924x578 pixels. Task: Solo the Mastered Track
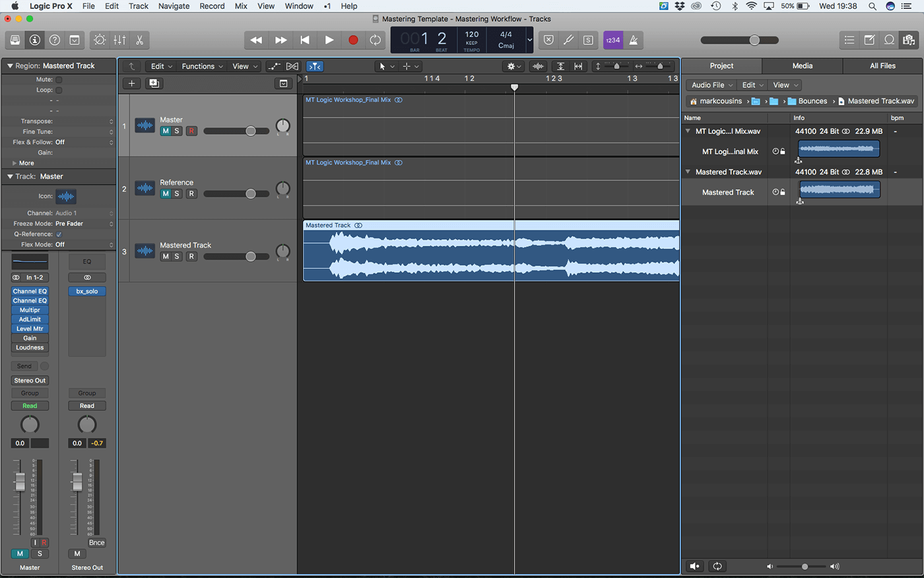(177, 256)
